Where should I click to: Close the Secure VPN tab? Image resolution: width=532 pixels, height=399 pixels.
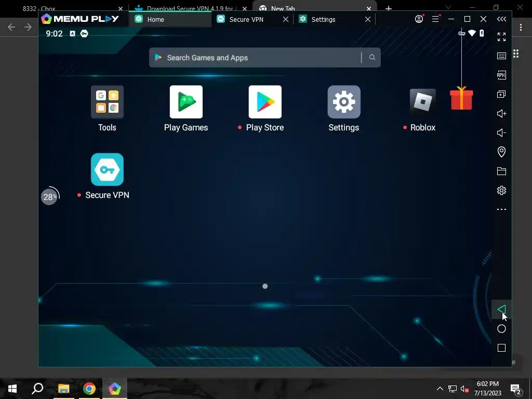(x=286, y=19)
